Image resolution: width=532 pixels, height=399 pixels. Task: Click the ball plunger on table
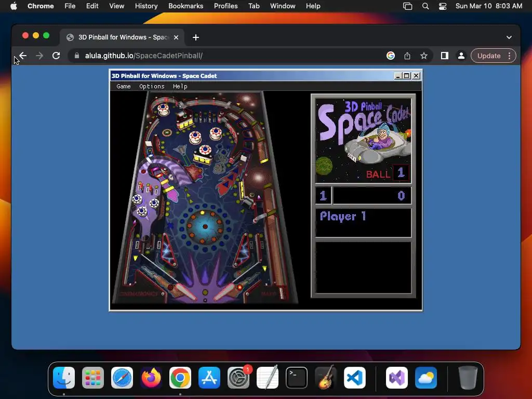click(281, 293)
